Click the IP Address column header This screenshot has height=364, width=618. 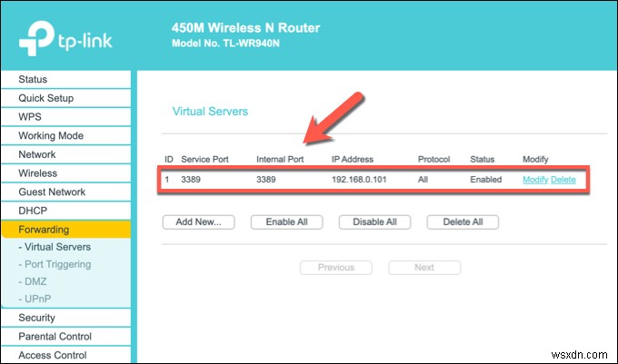pyautogui.click(x=353, y=160)
